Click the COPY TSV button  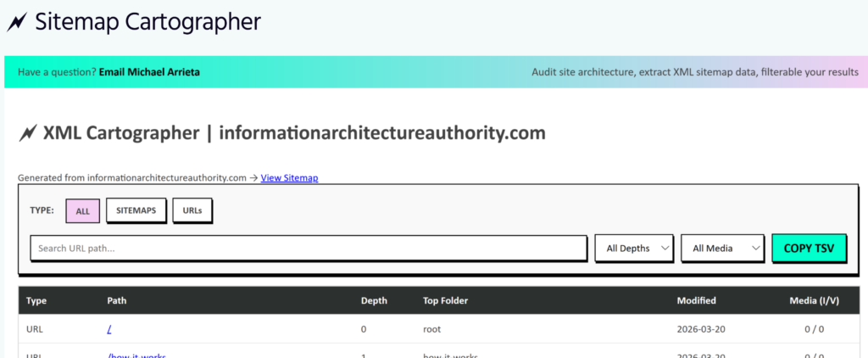pos(809,248)
